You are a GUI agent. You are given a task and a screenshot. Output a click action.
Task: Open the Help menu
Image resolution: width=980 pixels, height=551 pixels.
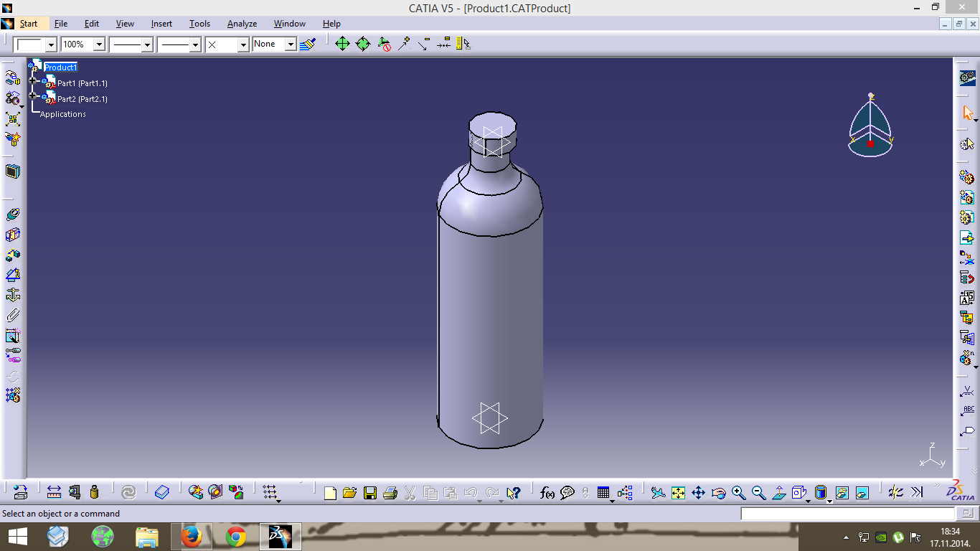coord(331,24)
